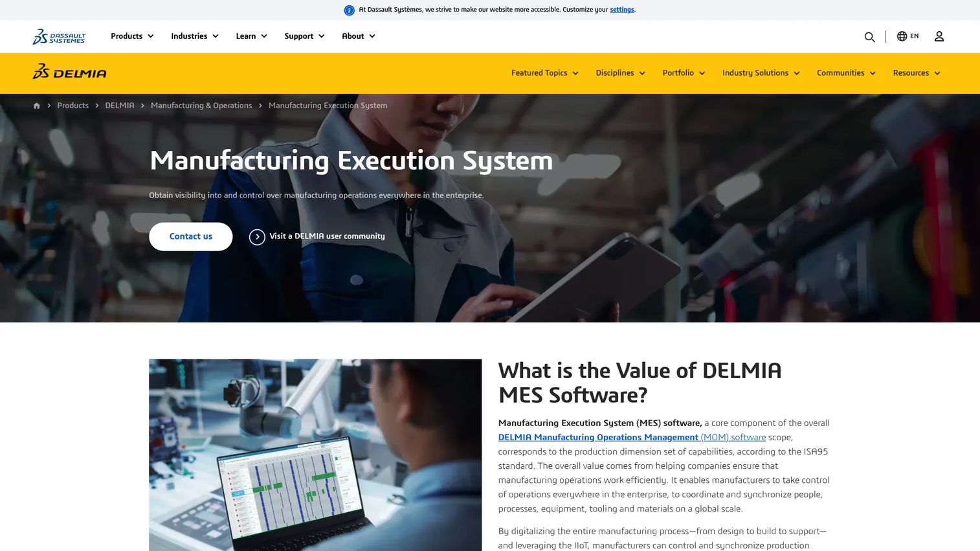
Task: Click Manufacturing Execution System breadcrumb text
Action: (x=328, y=106)
